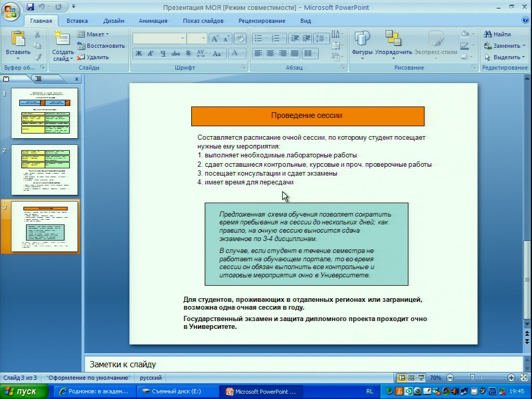532x399 pixels.
Task: Decrease font size with the small A icon
Action: (226, 38)
